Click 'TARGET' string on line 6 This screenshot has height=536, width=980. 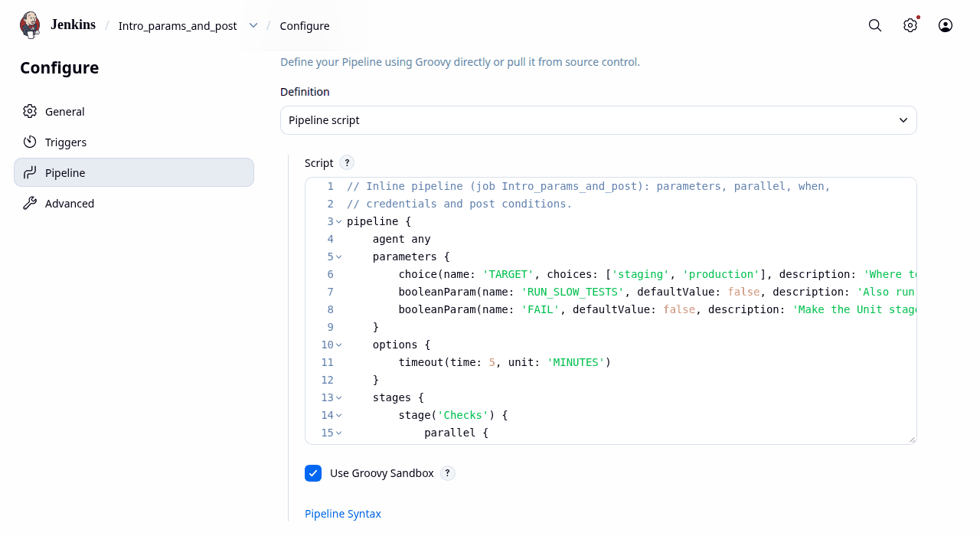point(508,274)
